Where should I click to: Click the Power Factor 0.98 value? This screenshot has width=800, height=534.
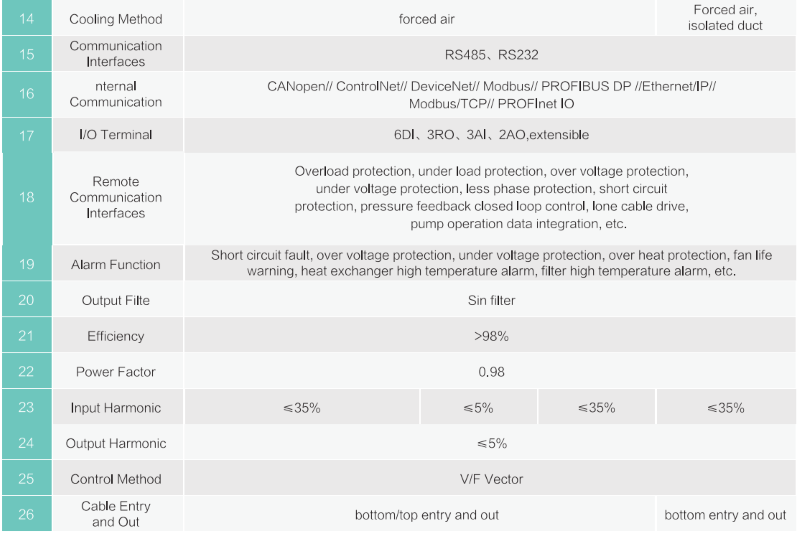(491, 372)
